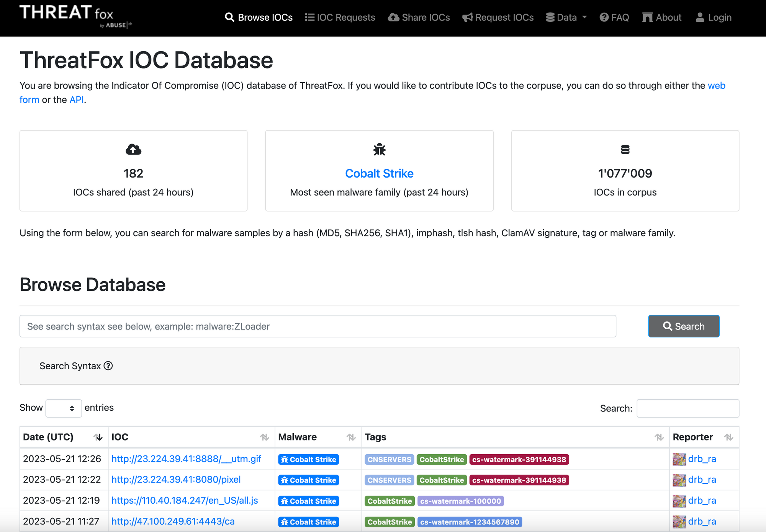Go to Share IOCs

419,17
